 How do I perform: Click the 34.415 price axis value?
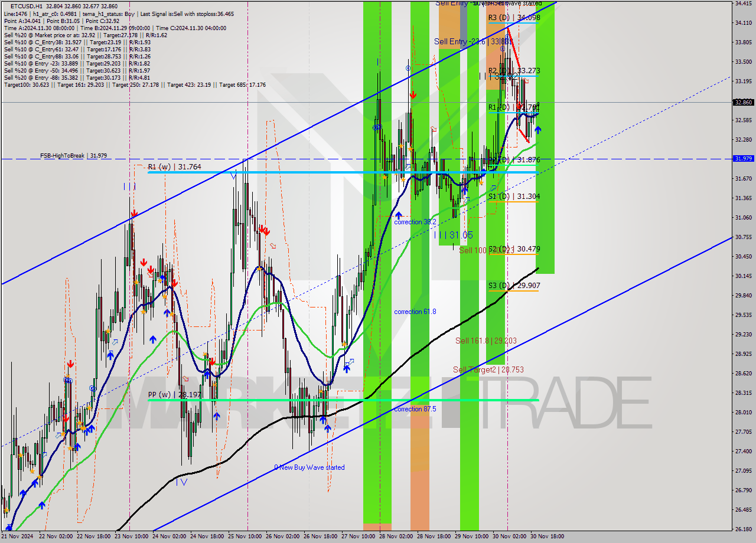coord(743,4)
